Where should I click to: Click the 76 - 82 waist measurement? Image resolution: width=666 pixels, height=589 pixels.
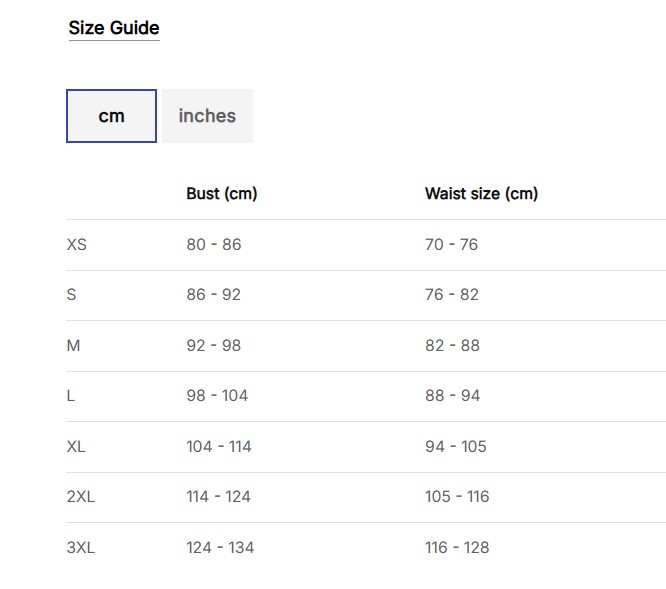pyautogui.click(x=451, y=295)
